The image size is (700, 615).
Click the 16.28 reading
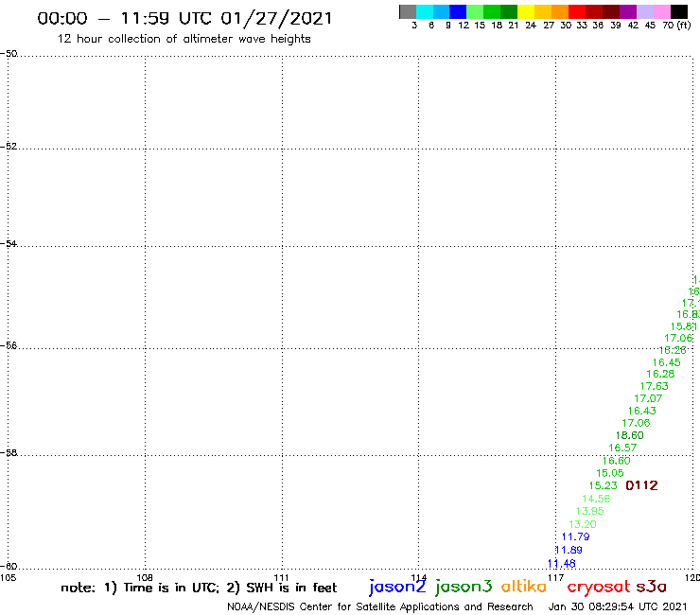pyautogui.click(x=660, y=374)
